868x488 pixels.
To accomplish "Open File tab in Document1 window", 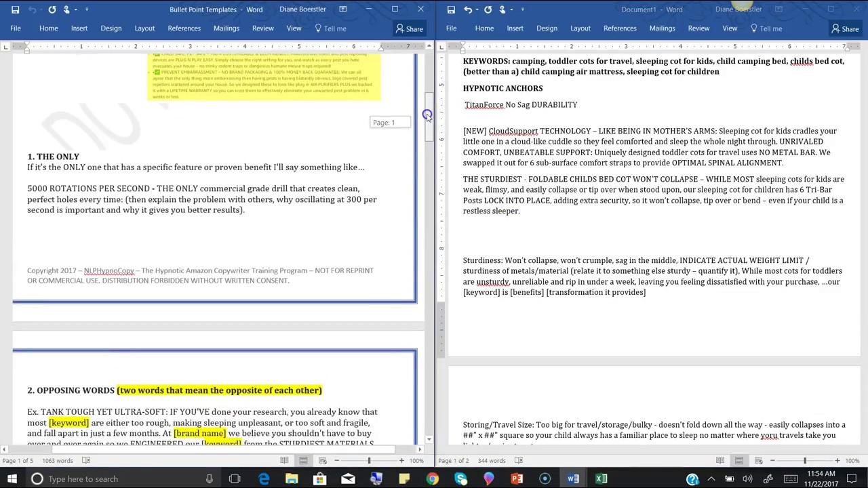I will tap(451, 28).
